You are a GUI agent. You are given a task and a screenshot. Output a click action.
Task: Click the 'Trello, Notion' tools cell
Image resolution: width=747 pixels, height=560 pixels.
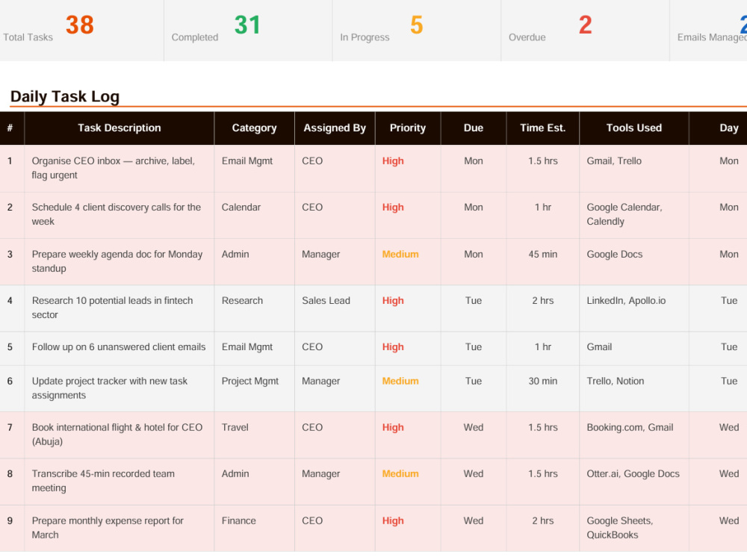(x=634, y=388)
